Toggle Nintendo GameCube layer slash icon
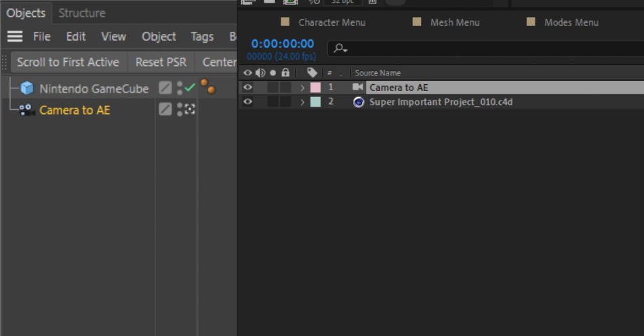Image resolution: width=644 pixels, height=336 pixels. click(x=165, y=88)
